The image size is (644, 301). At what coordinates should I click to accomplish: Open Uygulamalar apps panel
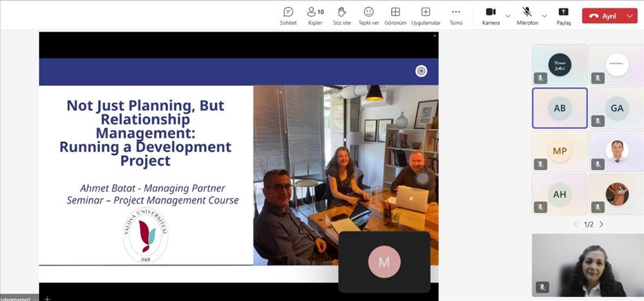[x=426, y=16]
